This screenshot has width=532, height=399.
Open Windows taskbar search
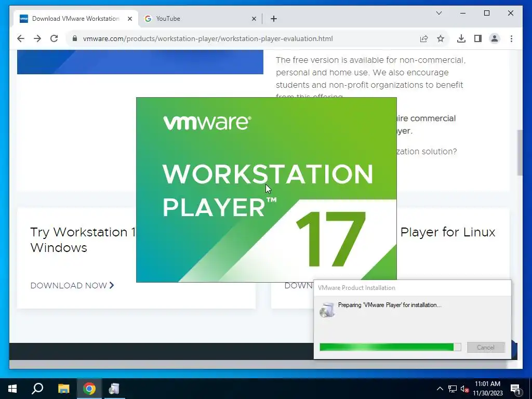37,389
